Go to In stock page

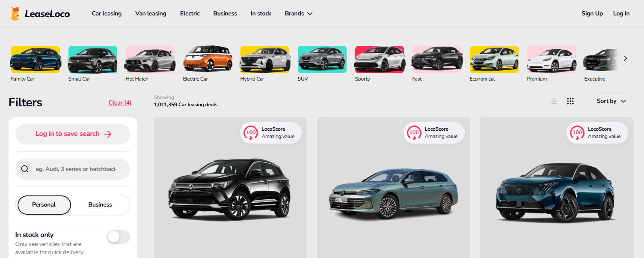point(261,13)
